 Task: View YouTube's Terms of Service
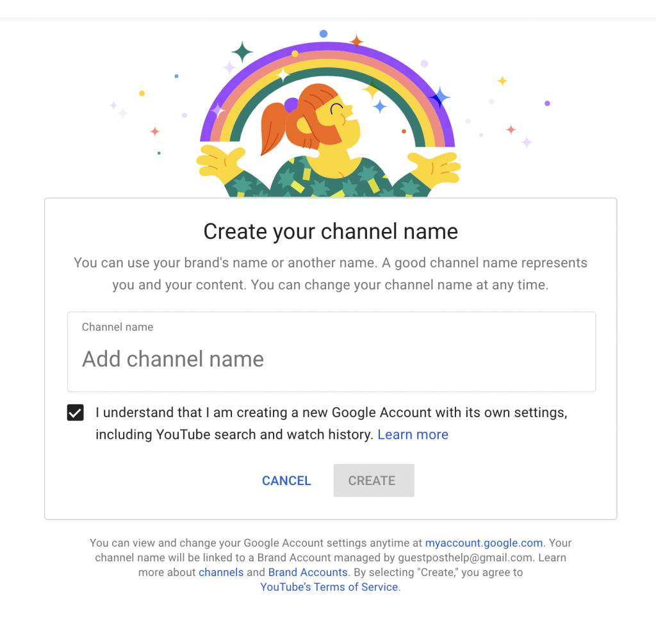pos(329,587)
